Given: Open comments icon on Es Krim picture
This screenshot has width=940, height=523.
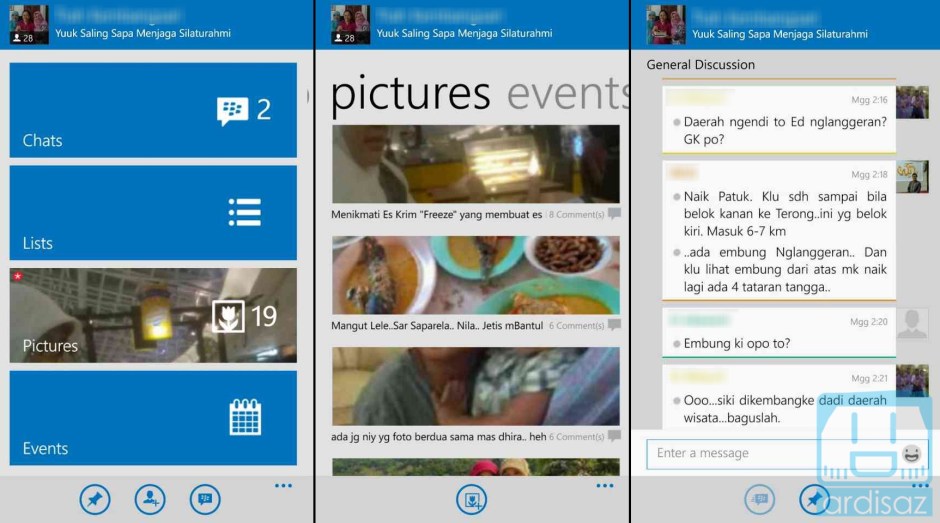Looking at the screenshot, I should click(x=614, y=214).
